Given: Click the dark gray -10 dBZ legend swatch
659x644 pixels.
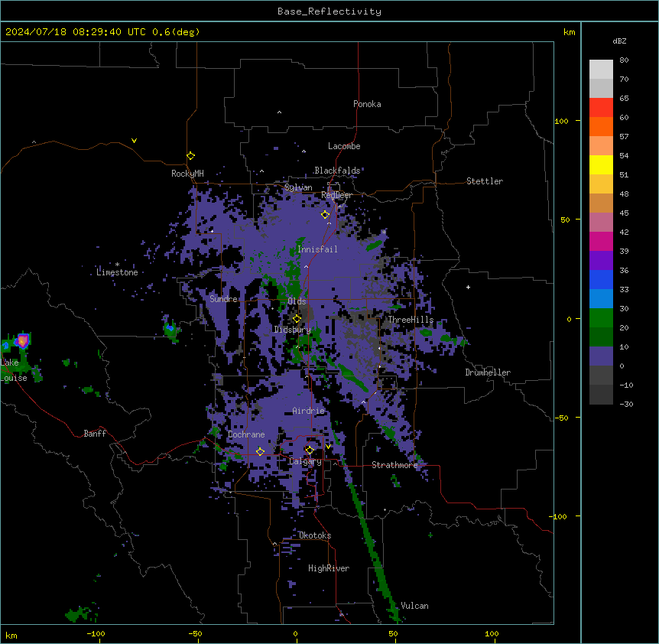Looking at the screenshot, I should pyautogui.click(x=601, y=395).
